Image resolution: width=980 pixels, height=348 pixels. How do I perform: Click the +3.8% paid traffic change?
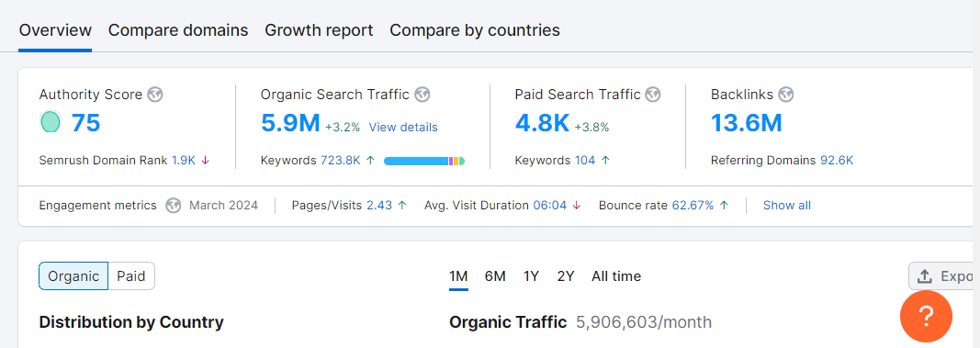[591, 128]
